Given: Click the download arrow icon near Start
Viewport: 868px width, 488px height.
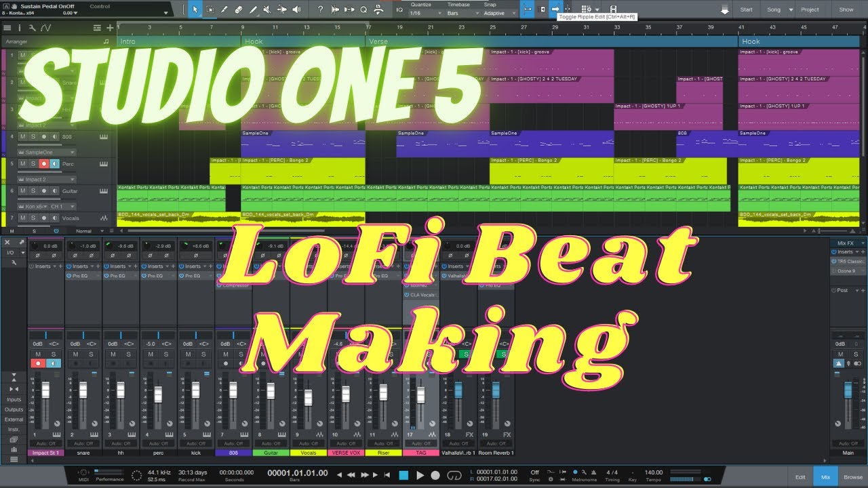Looking at the screenshot, I should [725, 10].
